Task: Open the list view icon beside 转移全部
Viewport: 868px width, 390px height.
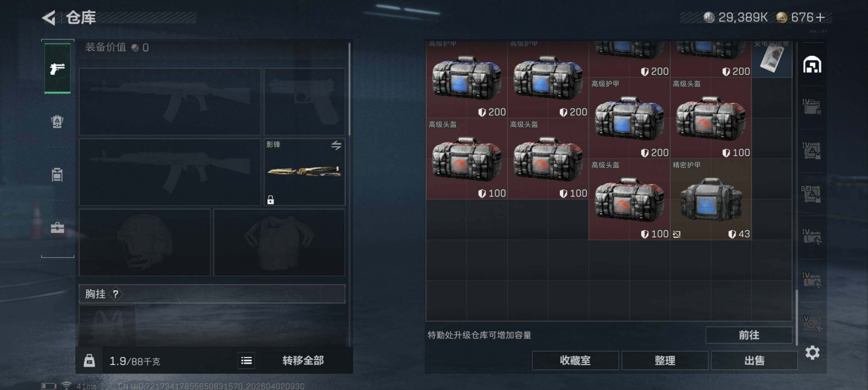Action: (247, 360)
